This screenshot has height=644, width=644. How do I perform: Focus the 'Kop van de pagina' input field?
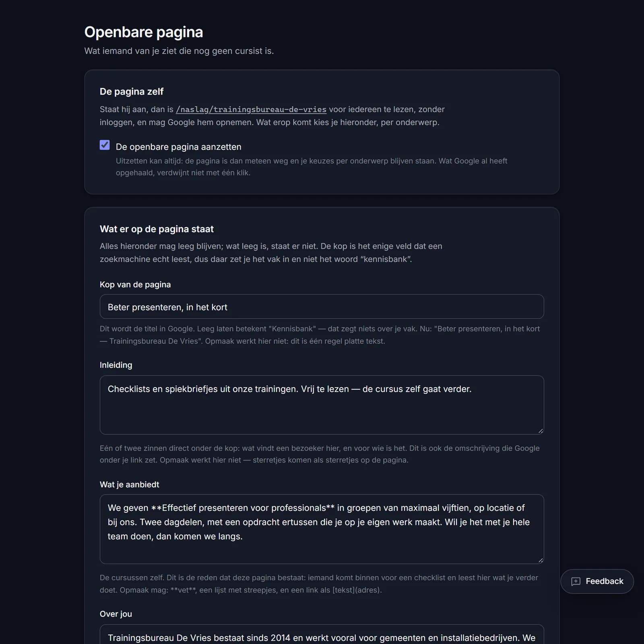tap(322, 307)
